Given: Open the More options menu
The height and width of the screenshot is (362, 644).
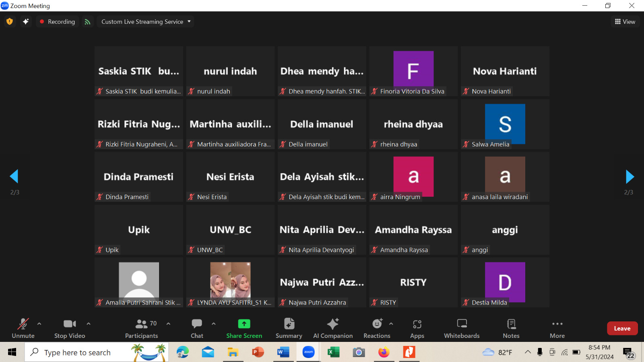Looking at the screenshot, I should pos(557,328).
